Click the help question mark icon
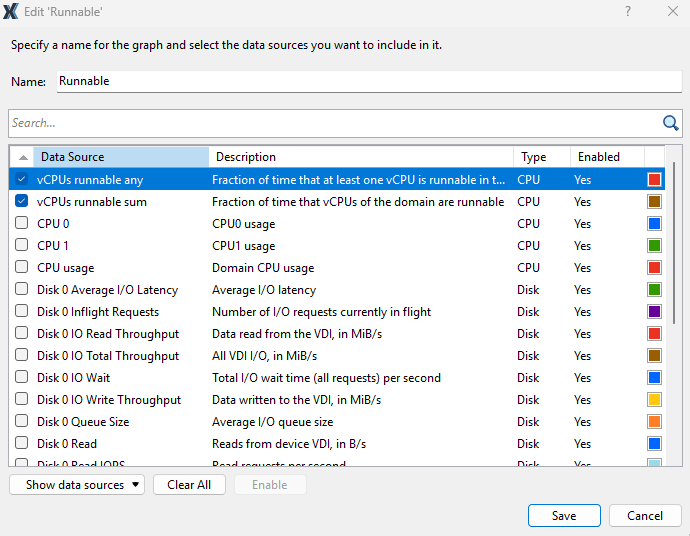Viewport: 690px width, 536px height. 628,11
